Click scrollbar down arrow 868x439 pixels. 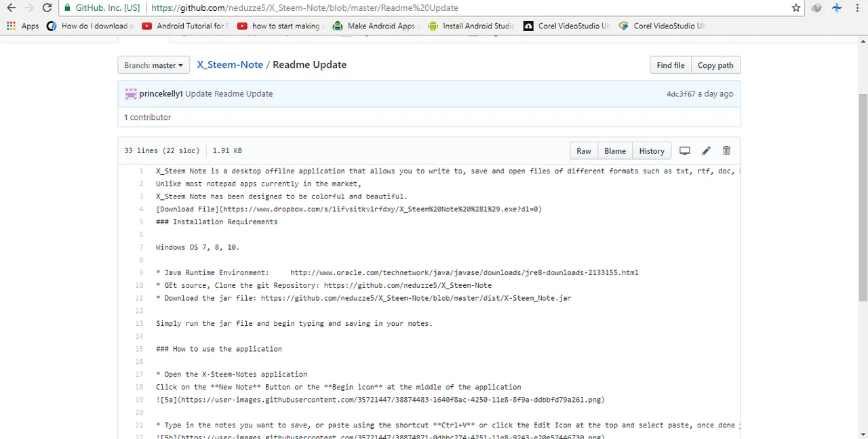pos(863,434)
